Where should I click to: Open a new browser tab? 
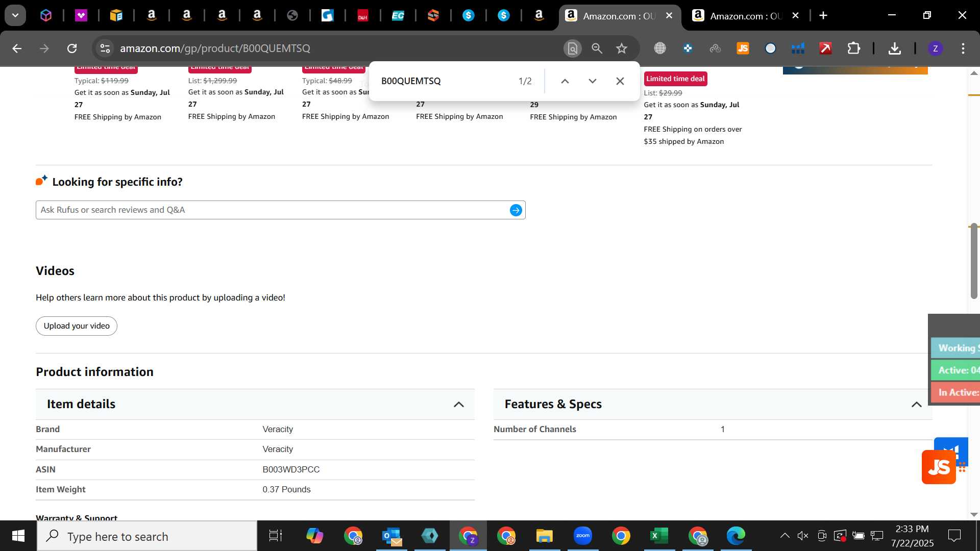pyautogui.click(x=823, y=16)
